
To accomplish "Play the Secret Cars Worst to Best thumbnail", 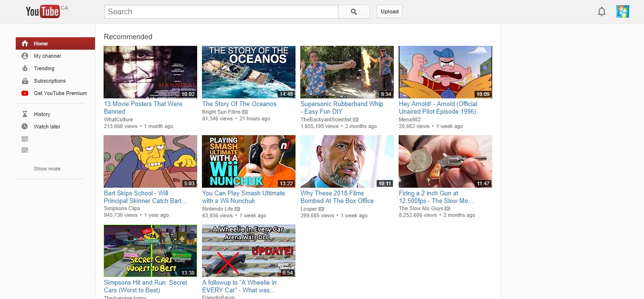I will point(150,251).
